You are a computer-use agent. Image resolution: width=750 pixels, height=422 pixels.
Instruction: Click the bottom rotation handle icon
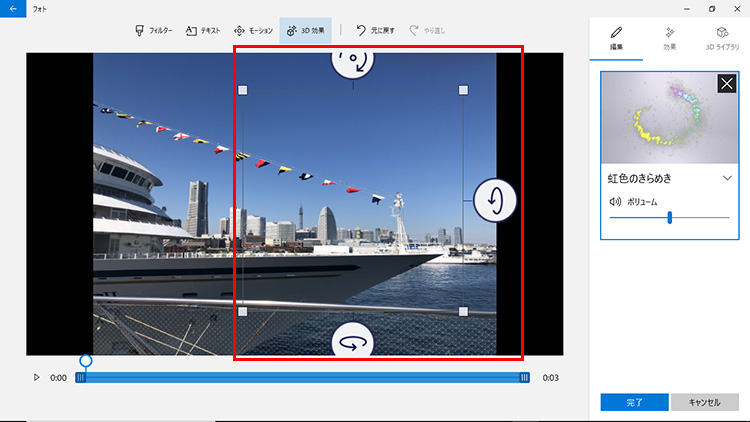point(353,341)
